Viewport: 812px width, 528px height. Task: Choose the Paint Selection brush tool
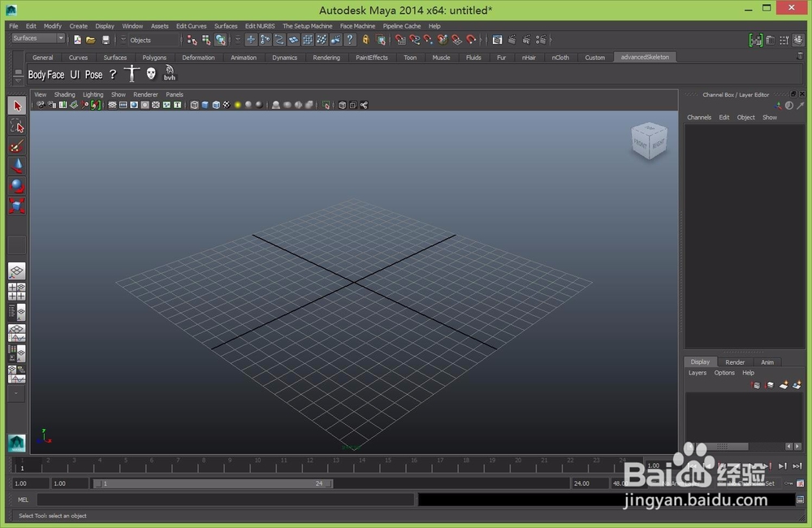(16, 146)
